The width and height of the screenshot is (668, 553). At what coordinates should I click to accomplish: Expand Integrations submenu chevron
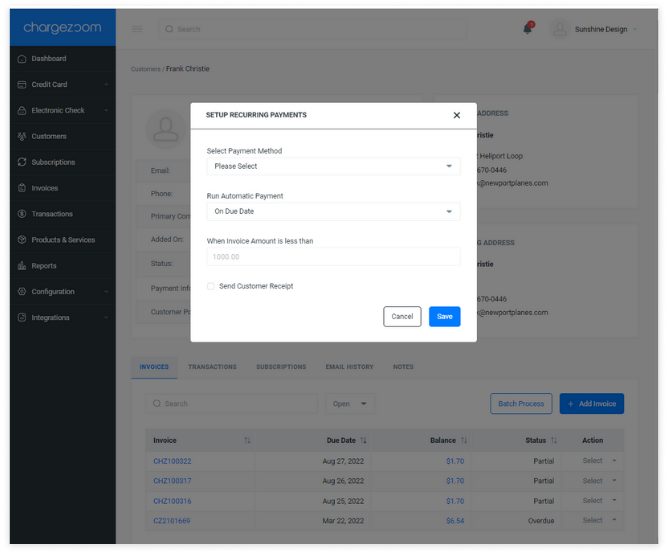click(x=106, y=317)
